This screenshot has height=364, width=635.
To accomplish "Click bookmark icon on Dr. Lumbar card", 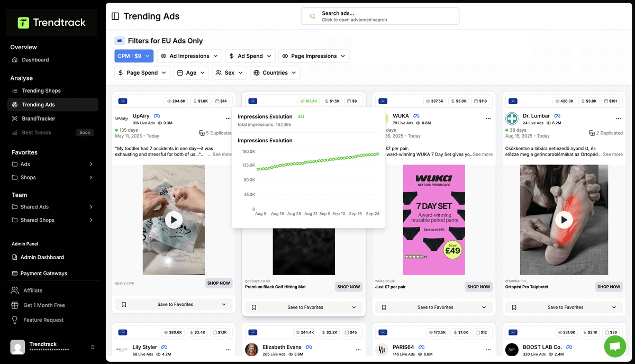I will point(514,307).
